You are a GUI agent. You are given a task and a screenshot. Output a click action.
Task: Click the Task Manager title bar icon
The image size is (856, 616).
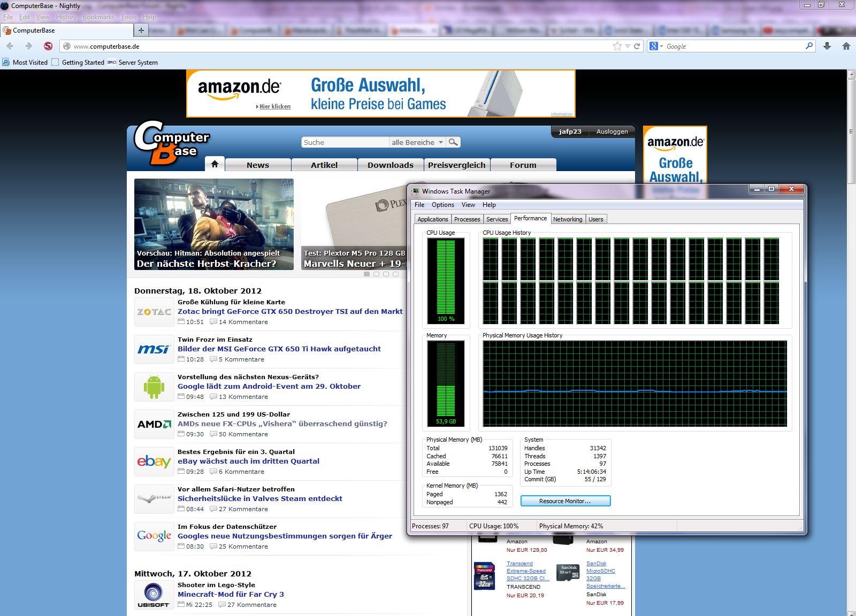click(416, 191)
